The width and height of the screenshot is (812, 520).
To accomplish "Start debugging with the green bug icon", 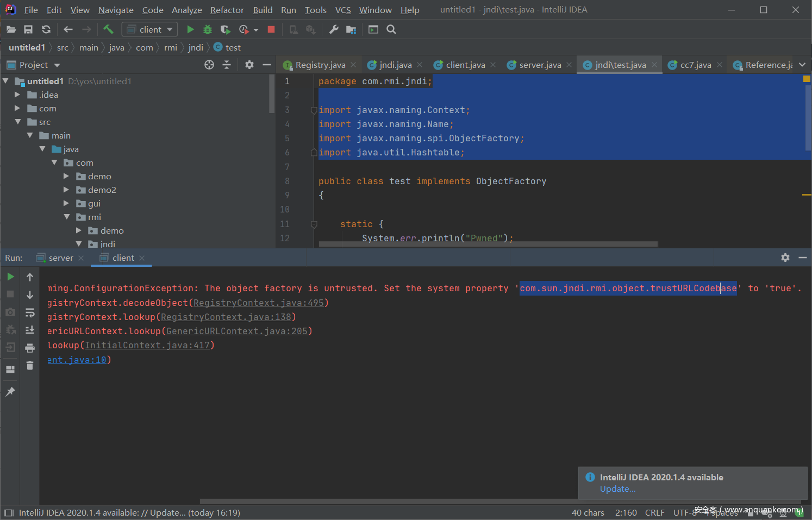I will point(208,29).
